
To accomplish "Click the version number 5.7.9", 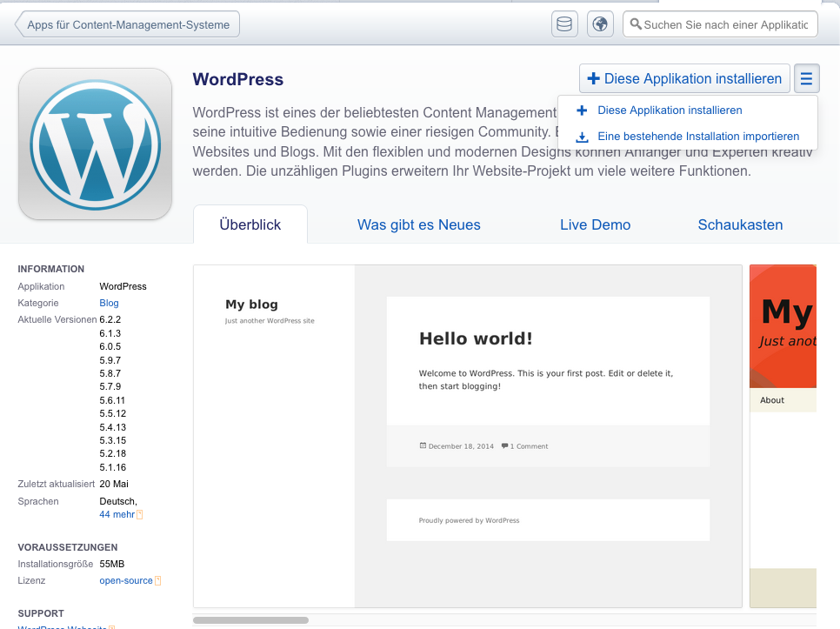I will (x=110, y=386).
